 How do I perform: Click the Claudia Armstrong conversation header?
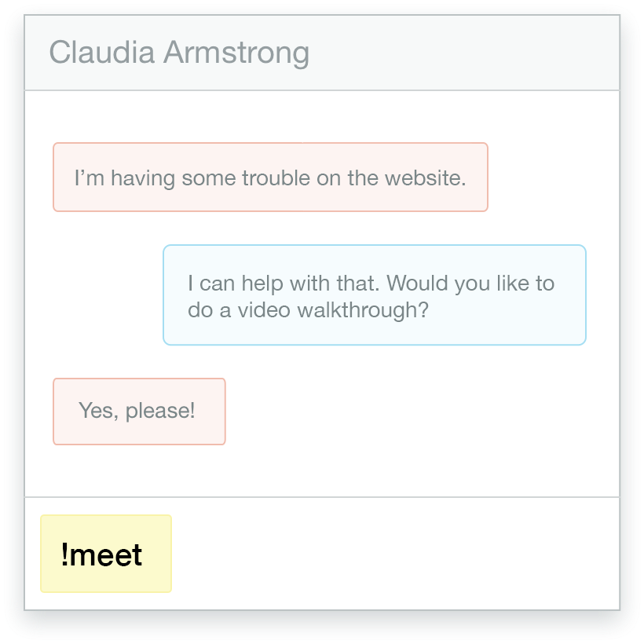click(181, 53)
